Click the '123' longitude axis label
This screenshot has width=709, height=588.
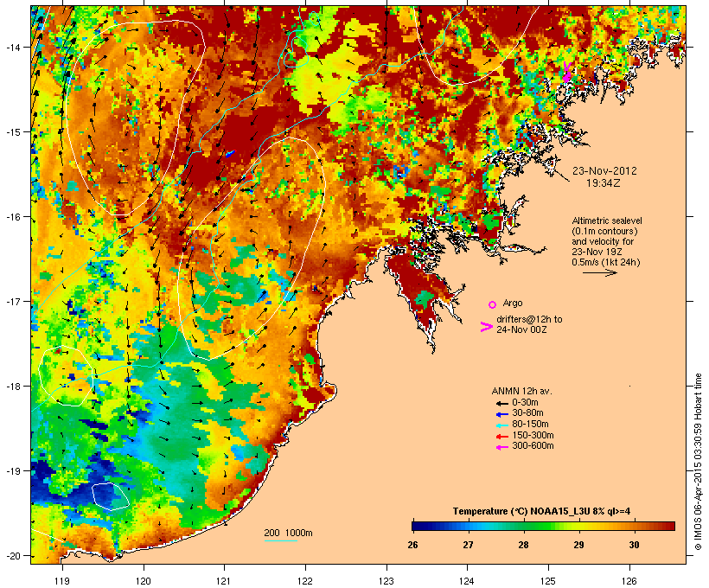pos(386,581)
